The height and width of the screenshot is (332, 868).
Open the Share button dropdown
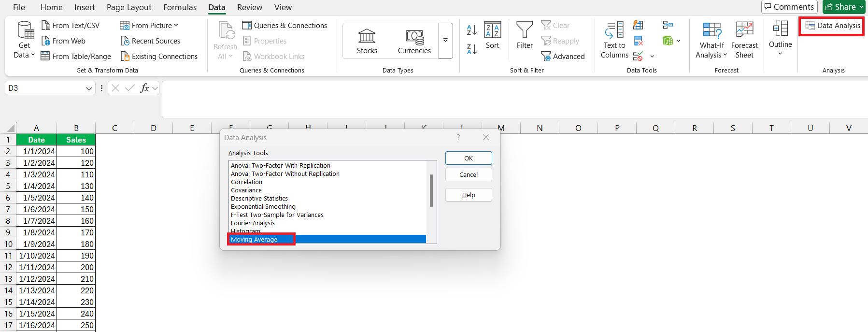click(x=861, y=7)
